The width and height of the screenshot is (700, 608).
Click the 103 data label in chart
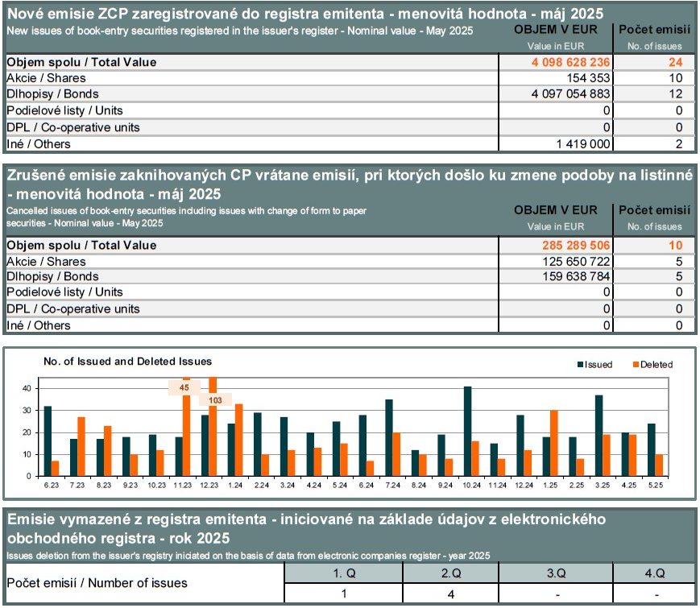(215, 400)
